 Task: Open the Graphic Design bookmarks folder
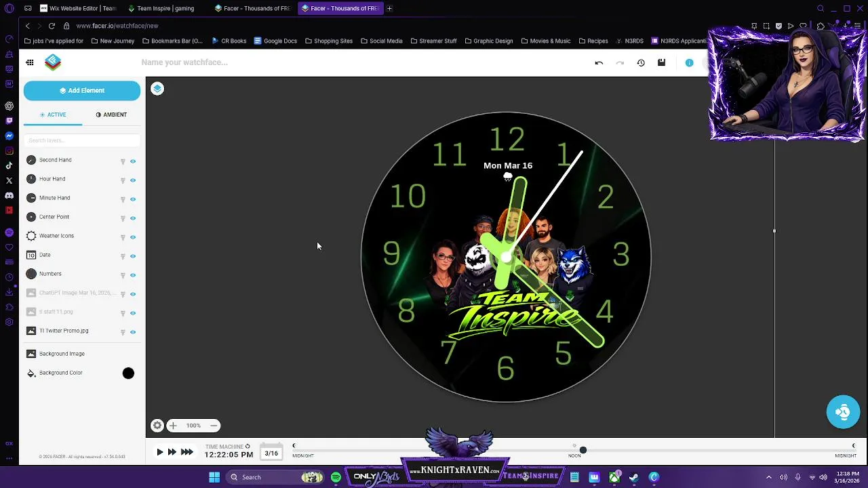click(489, 41)
